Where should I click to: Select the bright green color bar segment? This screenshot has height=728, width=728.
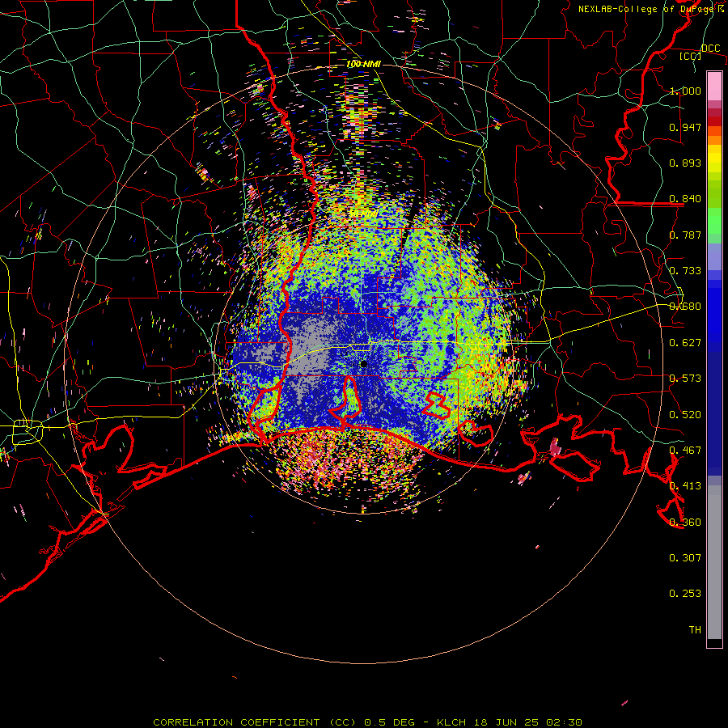[714, 220]
